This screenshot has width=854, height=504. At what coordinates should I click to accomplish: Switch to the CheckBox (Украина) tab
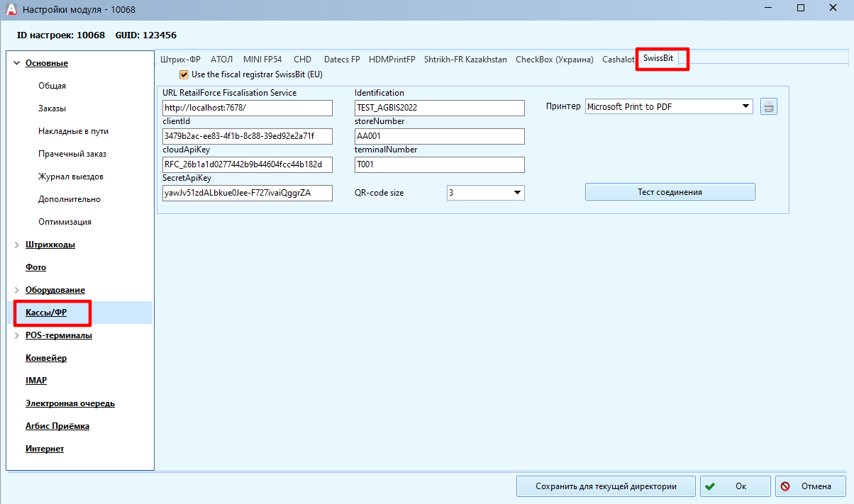(554, 60)
